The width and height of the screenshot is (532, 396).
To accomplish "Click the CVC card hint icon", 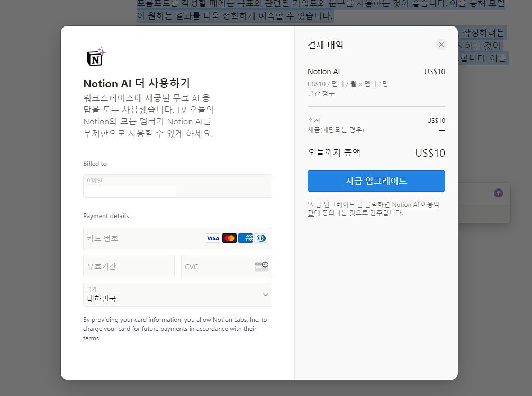I will point(262,266).
